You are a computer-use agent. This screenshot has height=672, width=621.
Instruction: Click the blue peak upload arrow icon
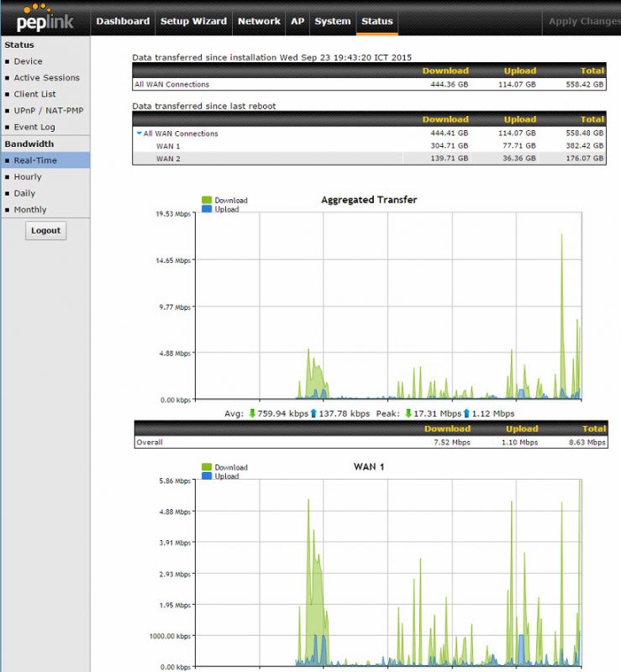pyautogui.click(x=466, y=413)
